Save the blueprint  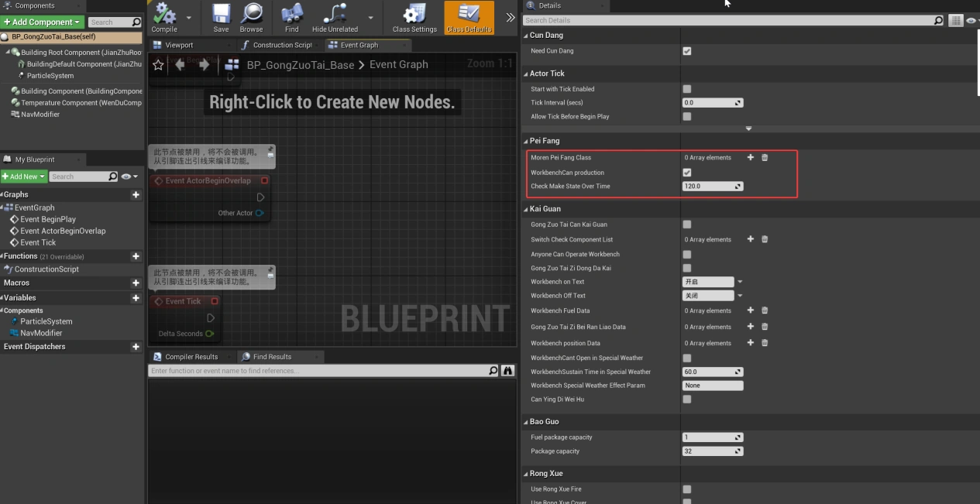221,17
